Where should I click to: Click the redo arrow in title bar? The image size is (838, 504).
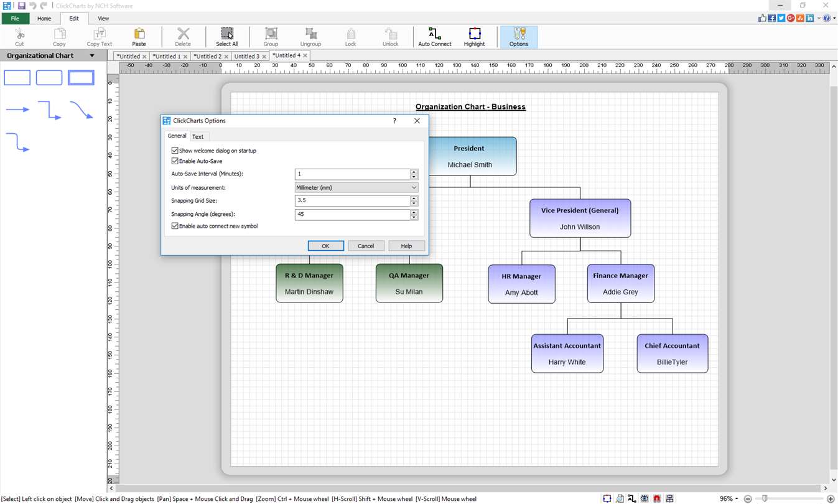[44, 6]
